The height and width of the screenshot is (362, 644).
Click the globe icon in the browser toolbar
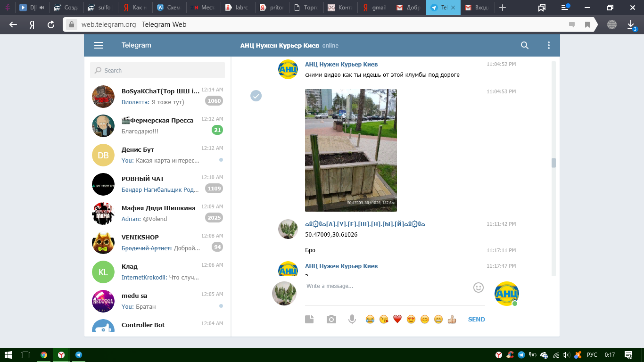click(x=611, y=25)
